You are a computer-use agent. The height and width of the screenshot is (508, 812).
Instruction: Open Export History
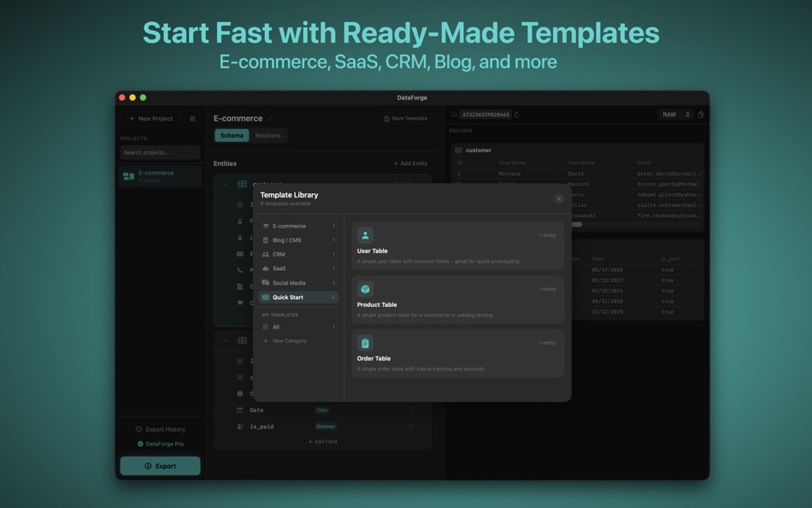pos(160,428)
